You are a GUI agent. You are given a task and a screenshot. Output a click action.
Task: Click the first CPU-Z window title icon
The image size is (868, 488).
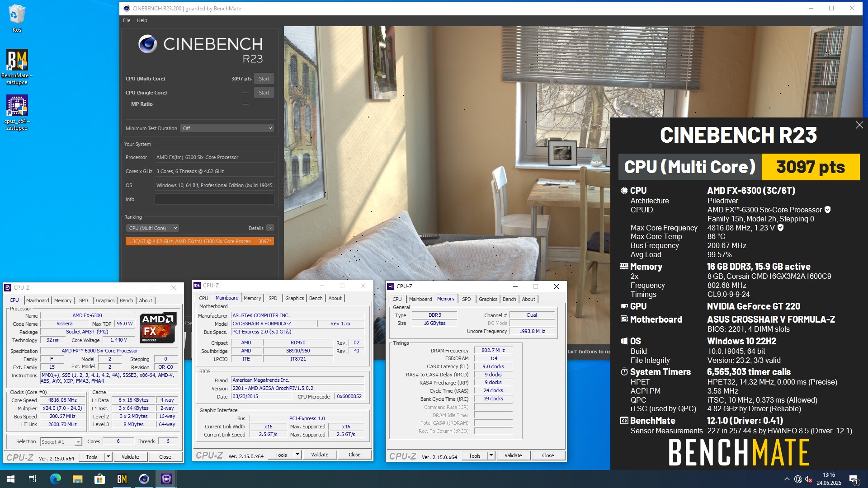[x=8, y=288]
